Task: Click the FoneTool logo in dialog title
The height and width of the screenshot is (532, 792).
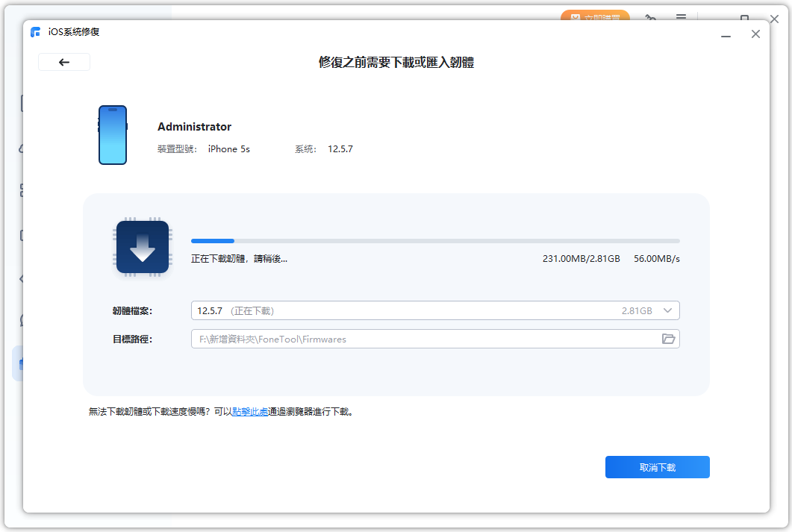Action: [36, 32]
